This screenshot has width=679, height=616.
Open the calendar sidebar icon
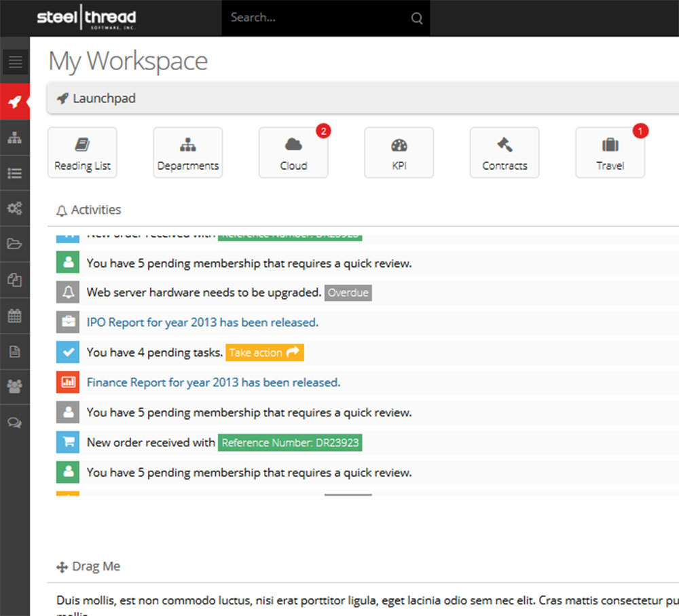coord(15,316)
